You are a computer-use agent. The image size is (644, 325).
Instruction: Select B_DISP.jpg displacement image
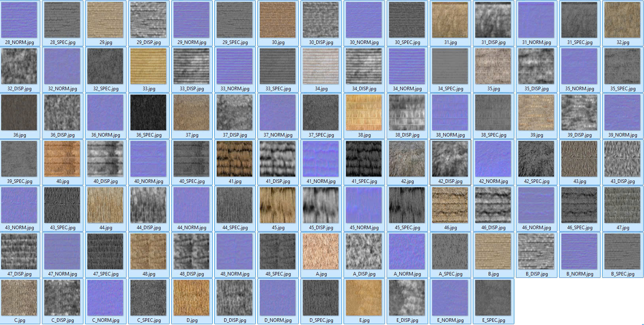click(536, 252)
